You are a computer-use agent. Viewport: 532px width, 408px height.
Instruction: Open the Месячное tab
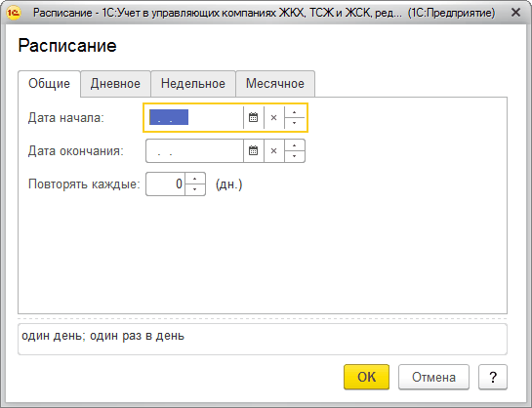pyautogui.click(x=275, y=84)
